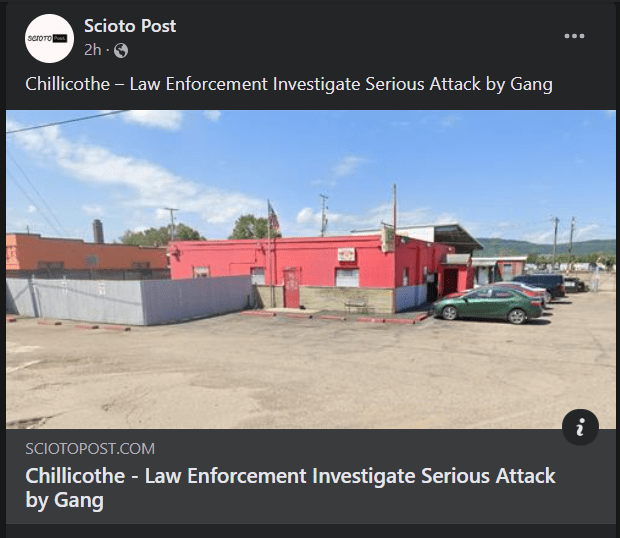
Task: Click the distant green hills in photo
Action: 546,247
